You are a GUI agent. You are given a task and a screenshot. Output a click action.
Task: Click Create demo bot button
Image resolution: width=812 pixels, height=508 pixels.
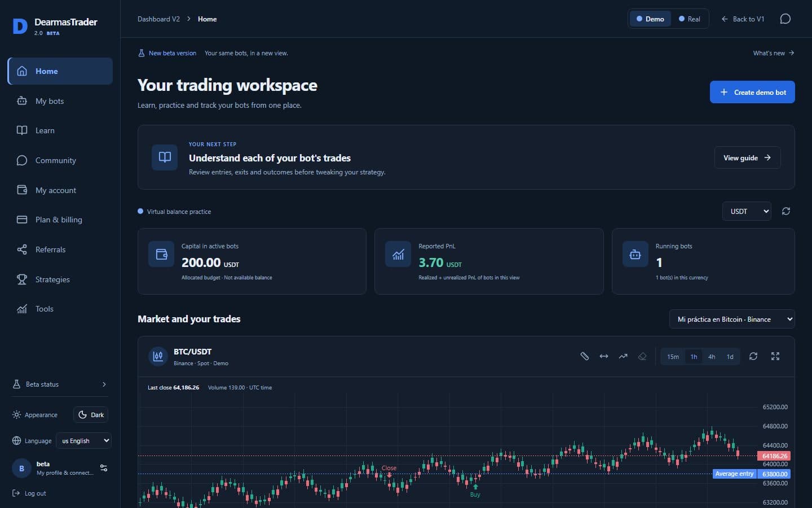tap(752, 93)
